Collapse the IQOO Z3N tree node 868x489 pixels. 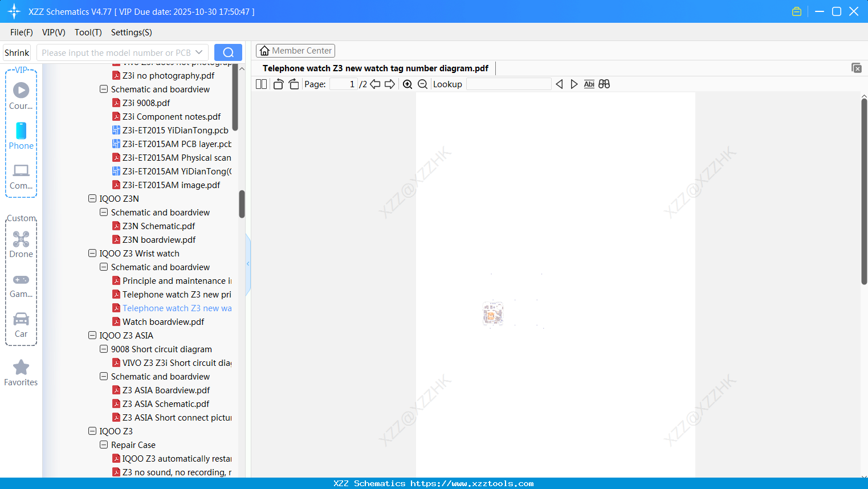[92, 199]
